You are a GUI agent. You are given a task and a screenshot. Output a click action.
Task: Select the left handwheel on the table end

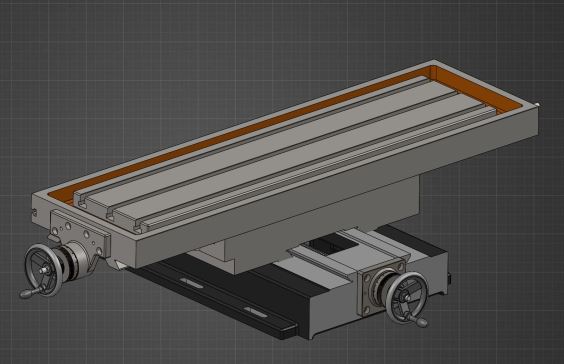click(x=43, y=270)
